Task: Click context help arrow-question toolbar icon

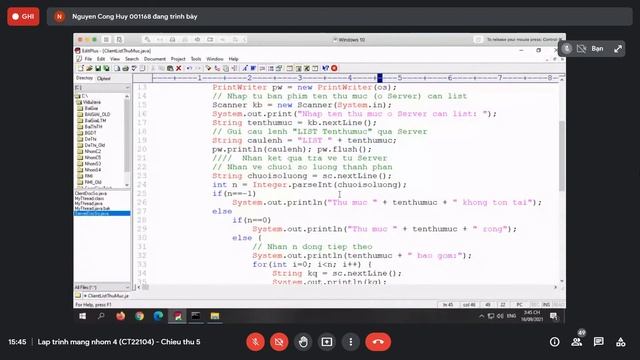Action: [x=325, y=68]
